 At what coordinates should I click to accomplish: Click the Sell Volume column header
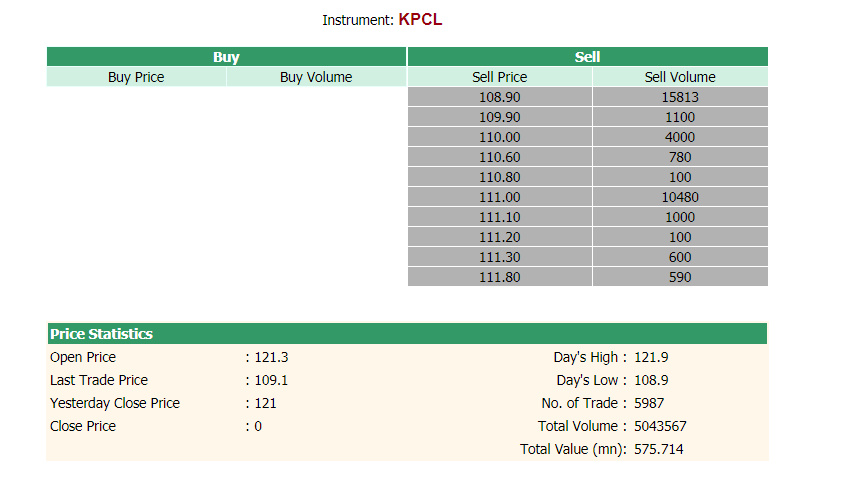(x=680, y=77)
